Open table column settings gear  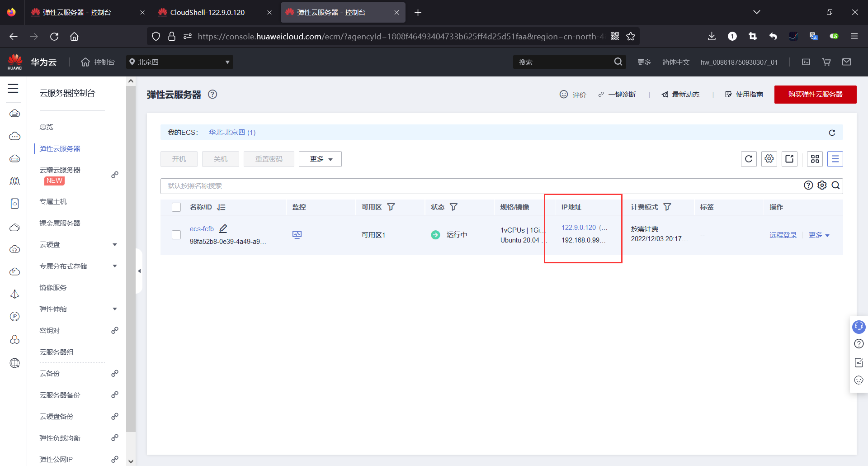769,159
